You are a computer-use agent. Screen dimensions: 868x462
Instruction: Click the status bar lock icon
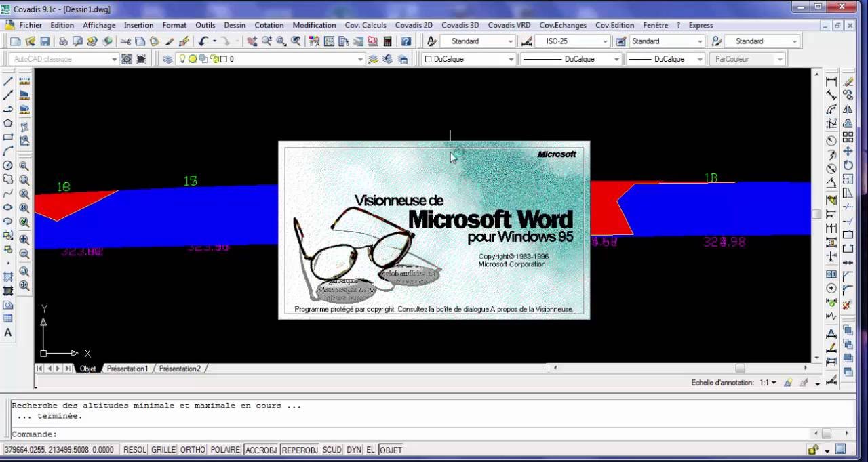(812, 450)
